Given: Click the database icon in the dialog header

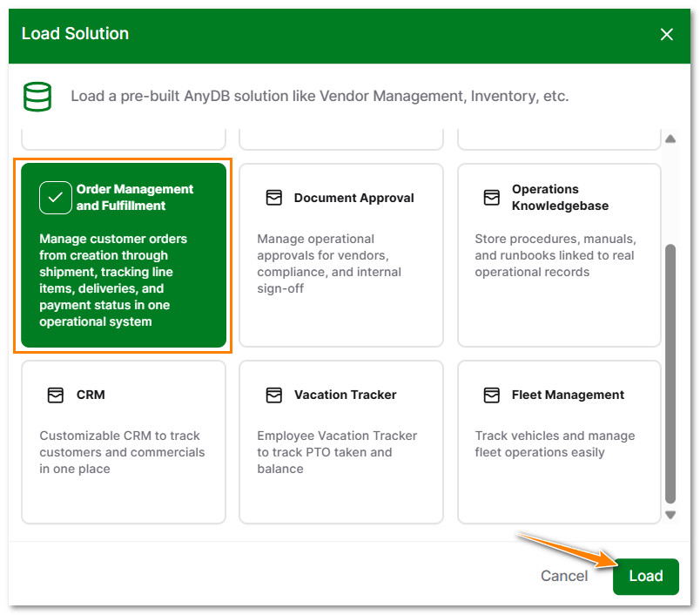Looking at the screenshot, I should pos(38,96).
